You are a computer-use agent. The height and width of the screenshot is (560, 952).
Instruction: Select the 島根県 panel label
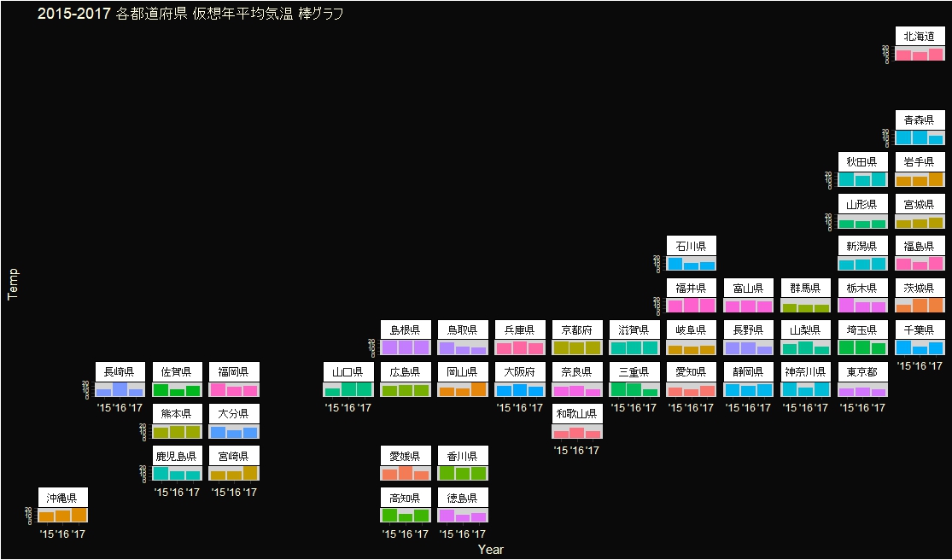(x=406, y=330)
